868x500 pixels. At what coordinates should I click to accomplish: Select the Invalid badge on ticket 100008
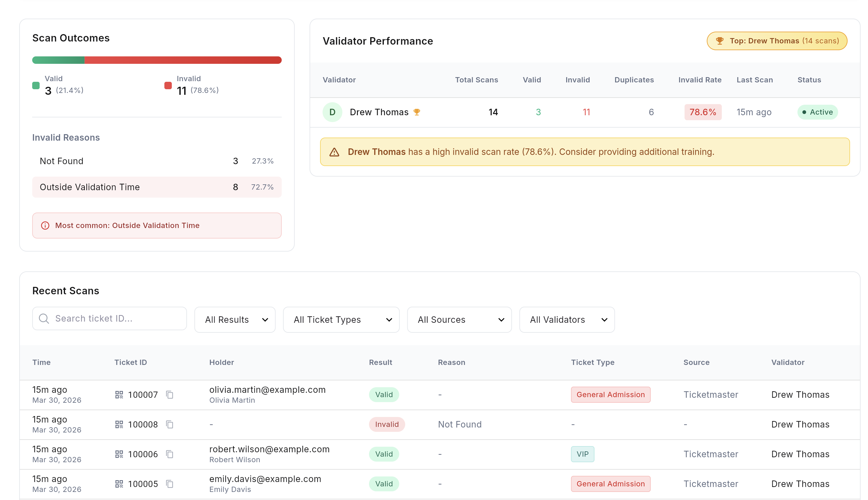pyautogui.click(x=387, y=424)
